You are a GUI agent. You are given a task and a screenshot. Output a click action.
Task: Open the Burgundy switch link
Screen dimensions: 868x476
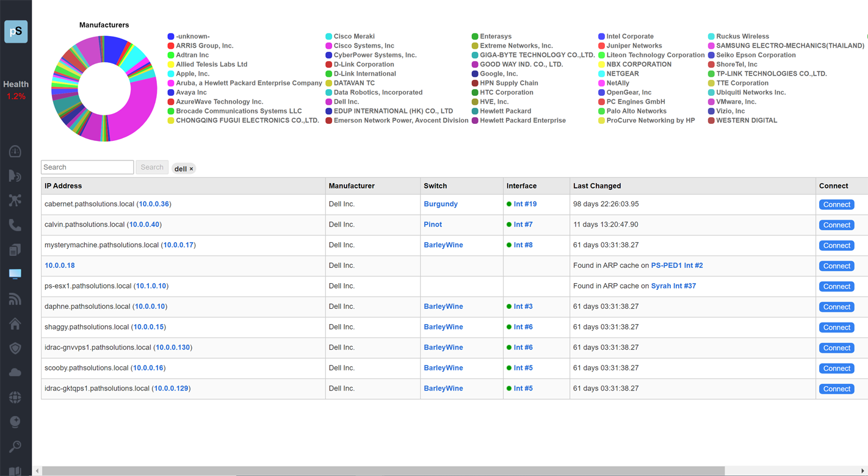pyautogui.click(x=440, y=204)
